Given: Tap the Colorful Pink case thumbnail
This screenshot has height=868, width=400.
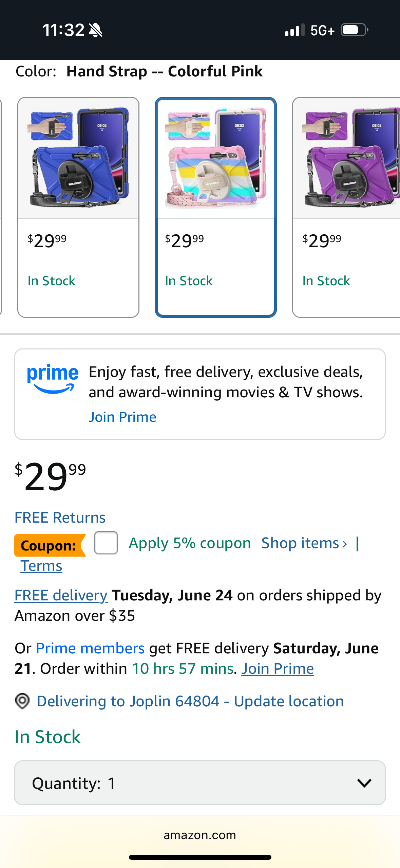Looking at the screenshot, I should click(216, 158).
